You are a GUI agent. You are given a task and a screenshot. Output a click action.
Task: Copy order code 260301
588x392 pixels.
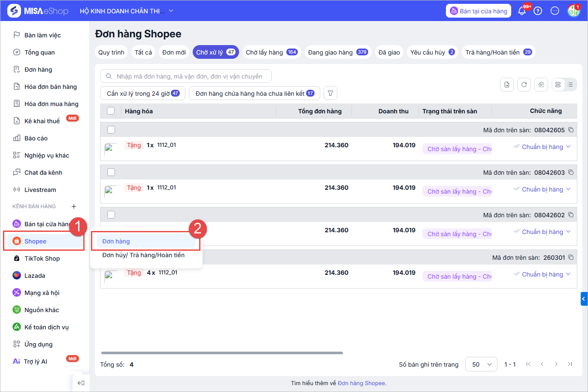pyautogui.click(x=571, y=257)
